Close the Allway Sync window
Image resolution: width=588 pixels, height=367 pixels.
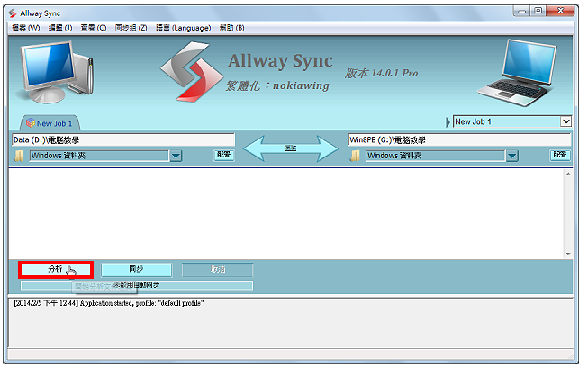[560, 11]
